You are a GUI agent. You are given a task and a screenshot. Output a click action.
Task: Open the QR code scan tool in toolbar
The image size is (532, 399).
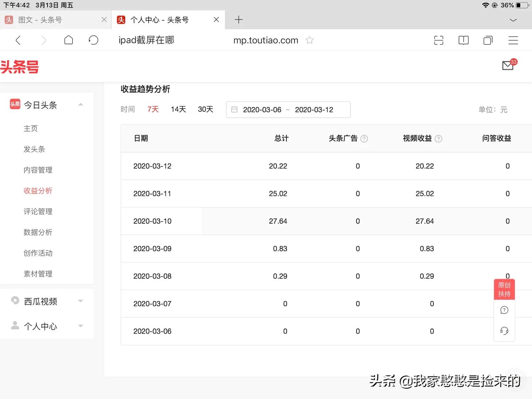pyautogui.click(x=439, y=40)
